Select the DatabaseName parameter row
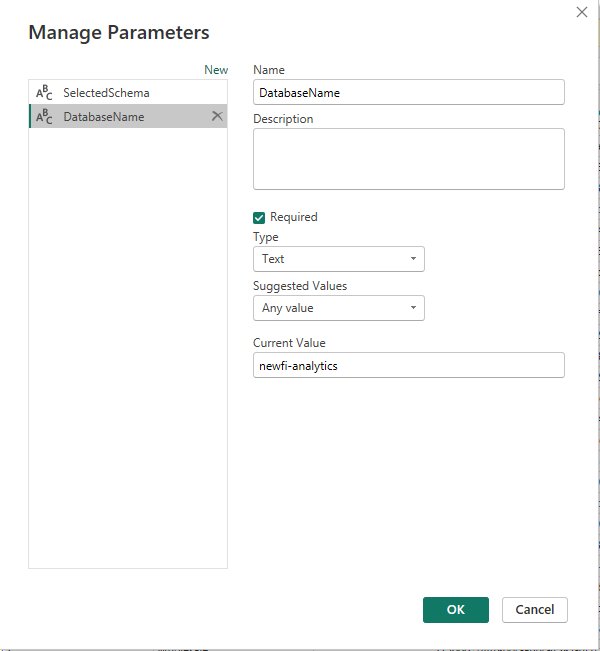The height and width of the screenshot is (651, 600). (128, 116)
